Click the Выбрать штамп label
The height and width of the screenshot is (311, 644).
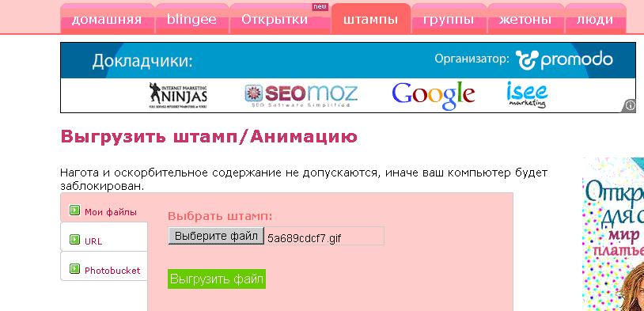220,217
